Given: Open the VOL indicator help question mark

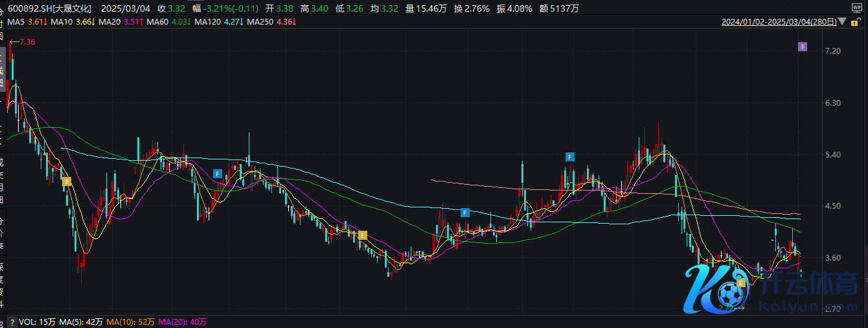Looking at the screenshot, I should 11,322.
